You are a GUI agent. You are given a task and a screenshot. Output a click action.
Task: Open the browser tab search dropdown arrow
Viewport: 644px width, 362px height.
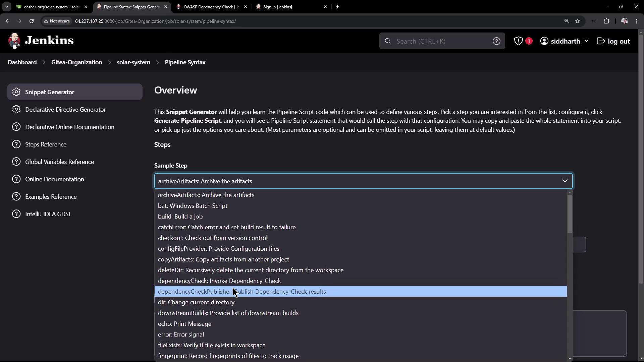tap(6, 7)
